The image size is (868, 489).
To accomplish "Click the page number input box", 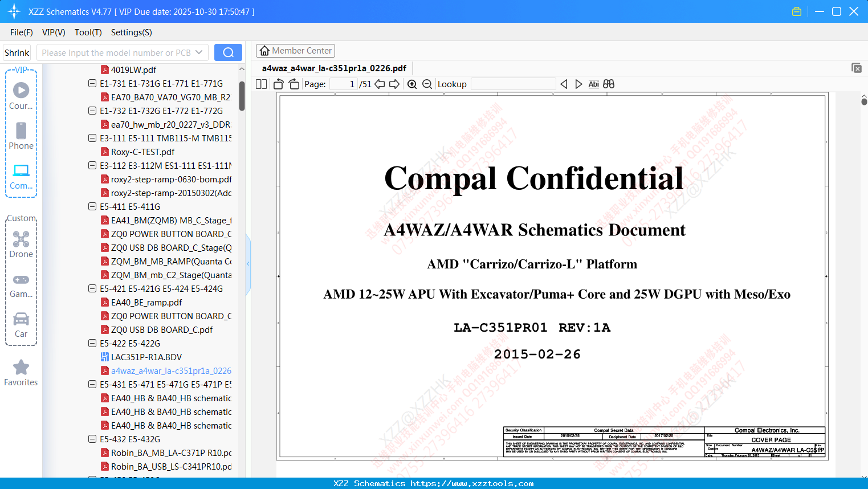I will [344, 84].
